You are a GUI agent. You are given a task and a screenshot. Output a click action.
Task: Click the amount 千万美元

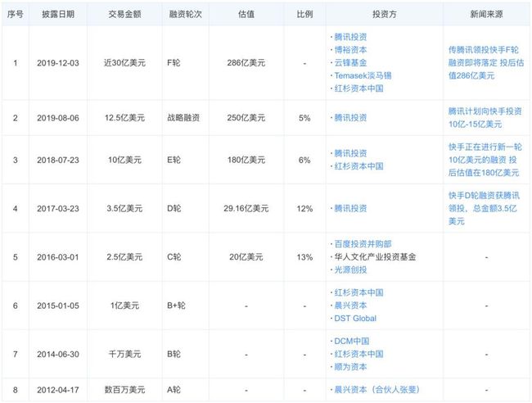coord(124,355)
